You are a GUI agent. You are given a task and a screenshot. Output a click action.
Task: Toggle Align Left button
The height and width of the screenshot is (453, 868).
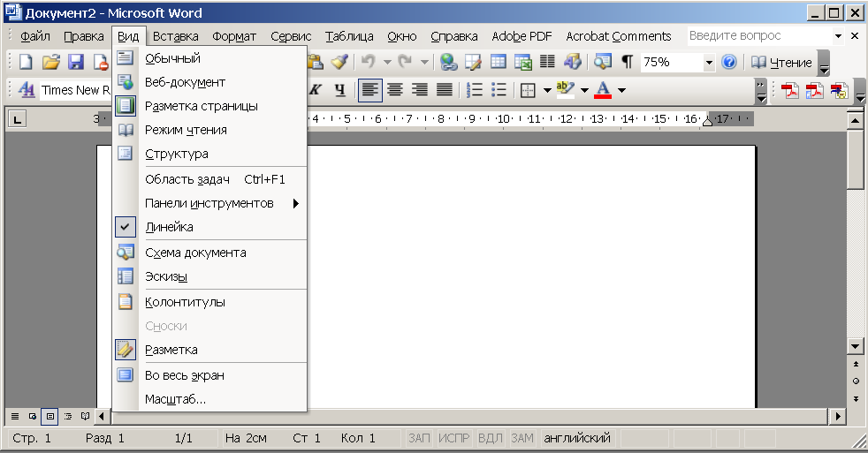[369, 89]
